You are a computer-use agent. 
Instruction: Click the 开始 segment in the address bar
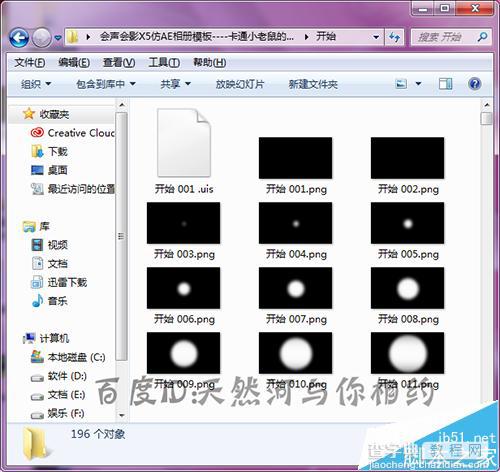pyautogui.click(x=326, y=37)
